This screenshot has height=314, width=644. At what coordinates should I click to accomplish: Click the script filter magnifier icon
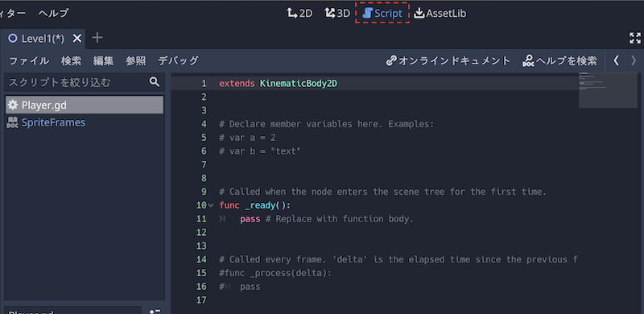[x=155, y=82]
